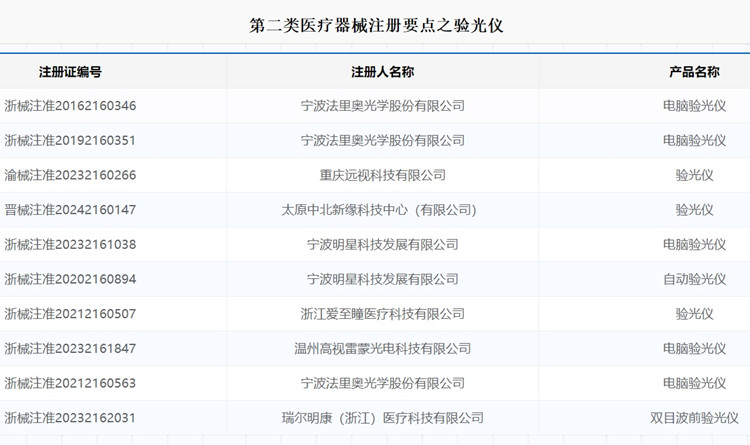Select registration number 浙械注准20162160346
The width and height of the screenshot is (750, 445).
click(x=70, y=106)
